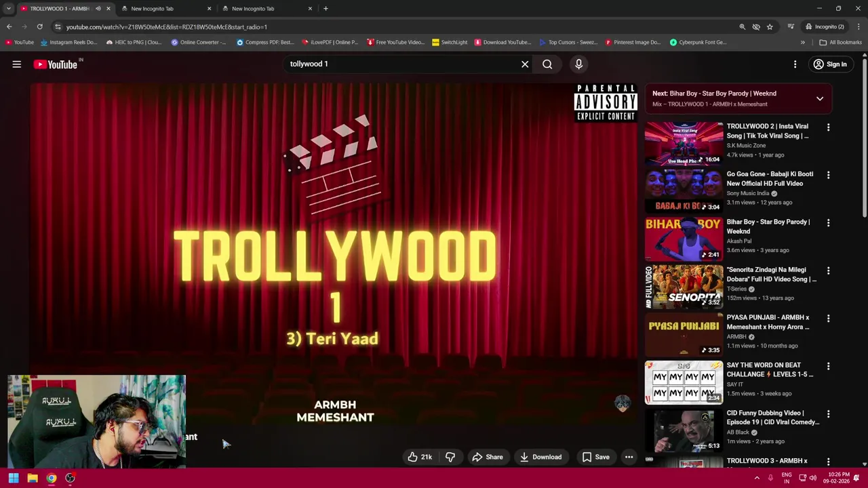Download the video
Screen dimensions: 868x488
point(540,457)
